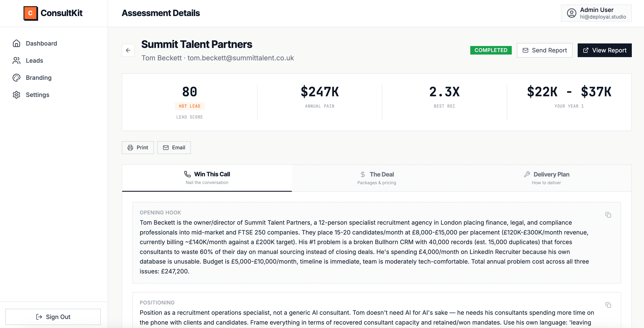Click the envelope icon to email

(166, 147)
